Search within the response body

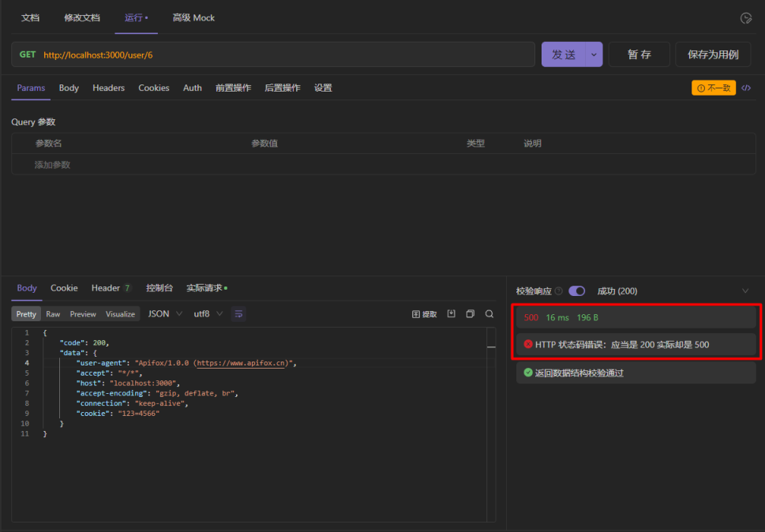click(489, 313)
